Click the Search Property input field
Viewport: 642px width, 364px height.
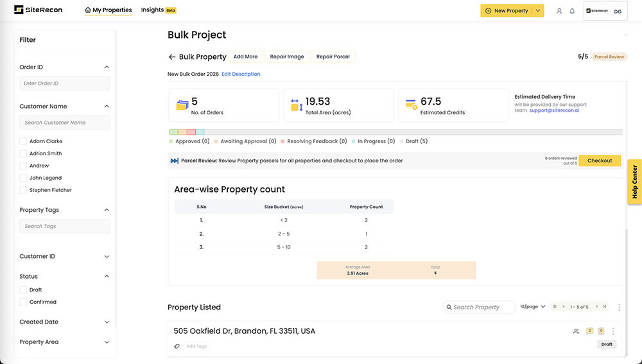483,308
